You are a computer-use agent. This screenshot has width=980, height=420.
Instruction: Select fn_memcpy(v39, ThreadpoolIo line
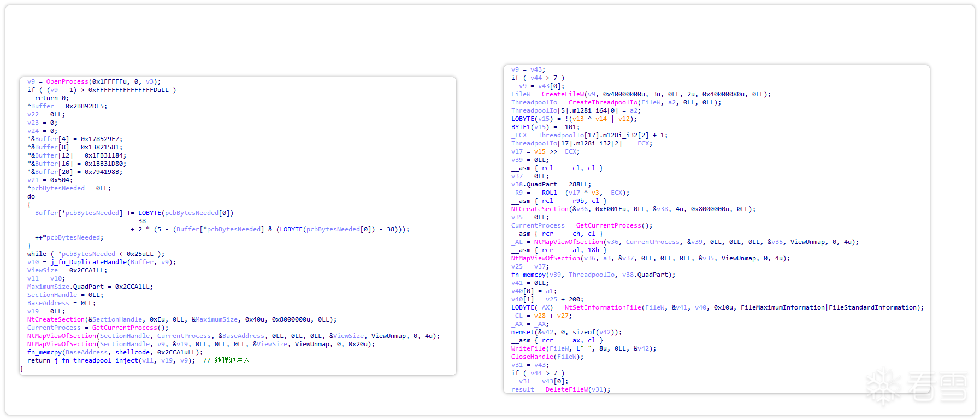[x=593, y=275]
